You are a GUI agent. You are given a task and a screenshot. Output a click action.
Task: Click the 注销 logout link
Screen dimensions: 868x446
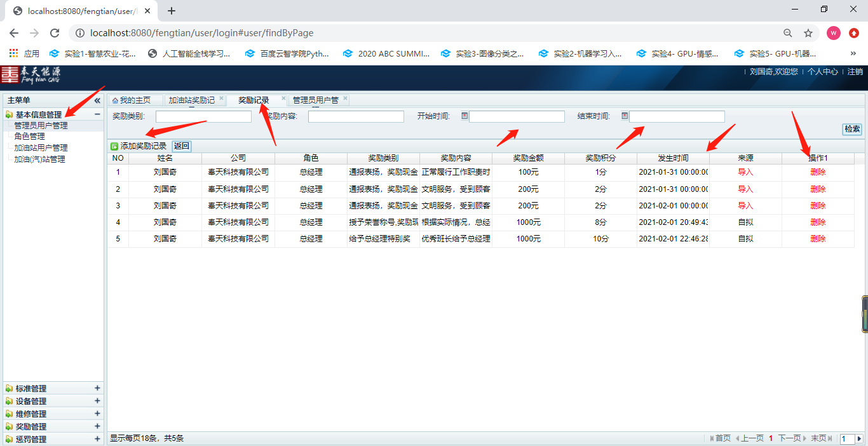[855, 72]
